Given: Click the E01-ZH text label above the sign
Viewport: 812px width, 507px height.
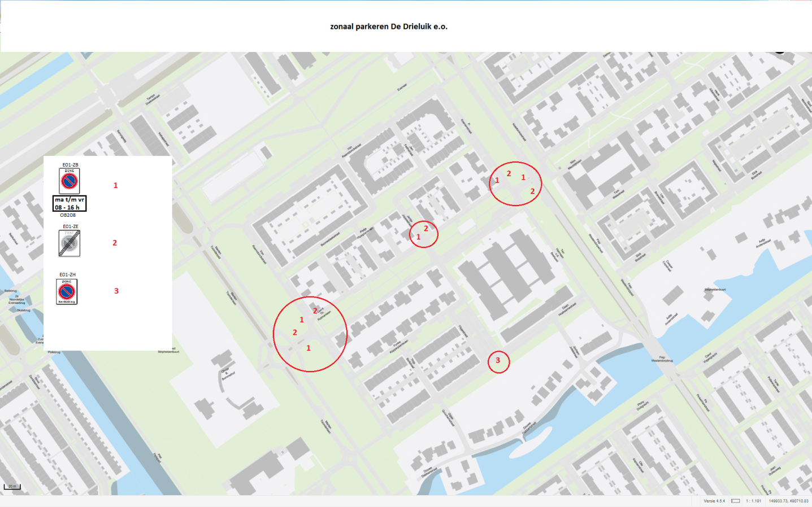Looking at the screenshot, I should 67,274.
